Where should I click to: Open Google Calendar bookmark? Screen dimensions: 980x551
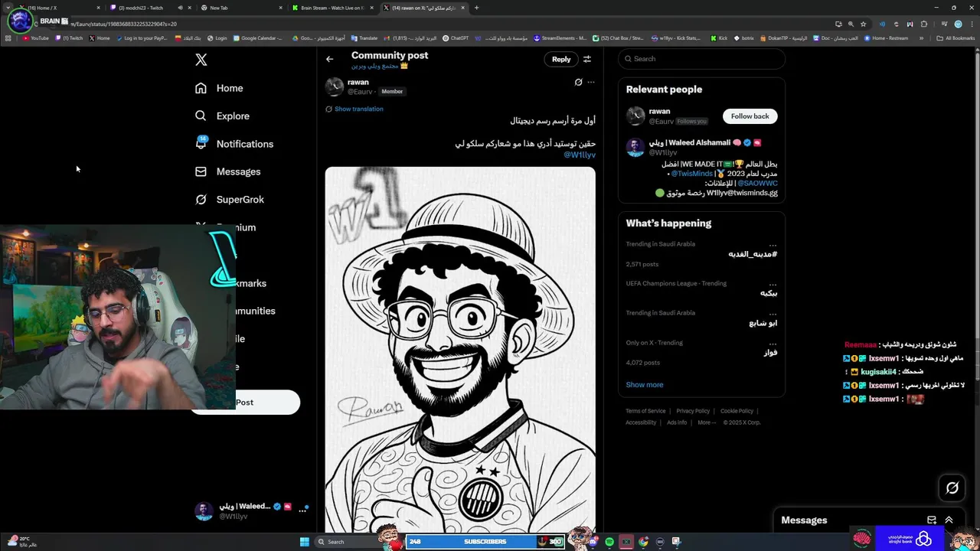tap(258, 38)
